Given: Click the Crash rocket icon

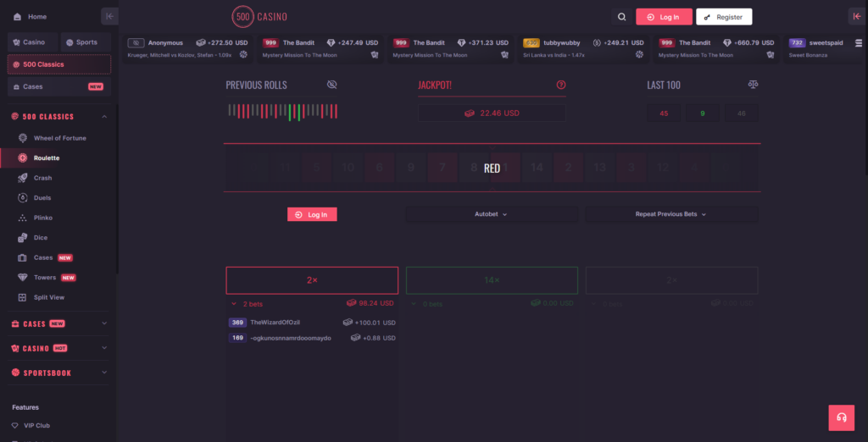Looking at the screenshot, I should click(x=23, y=178).
